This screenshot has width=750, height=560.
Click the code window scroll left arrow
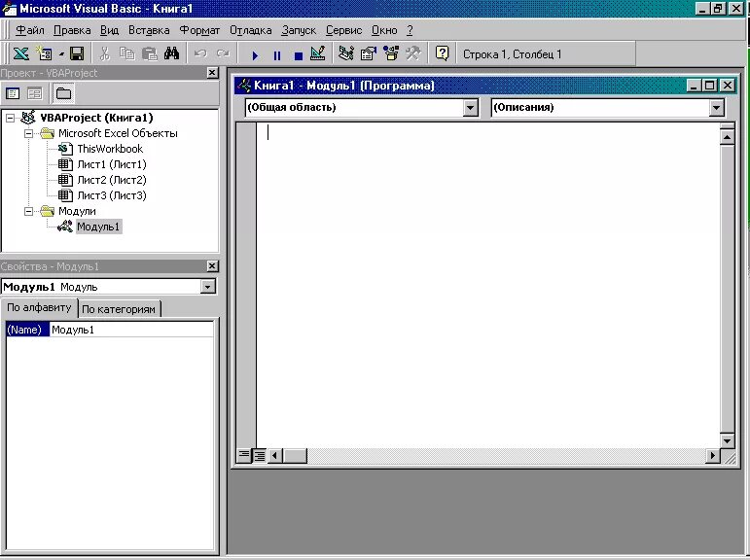pyautogui.click(x=274, y=456)
